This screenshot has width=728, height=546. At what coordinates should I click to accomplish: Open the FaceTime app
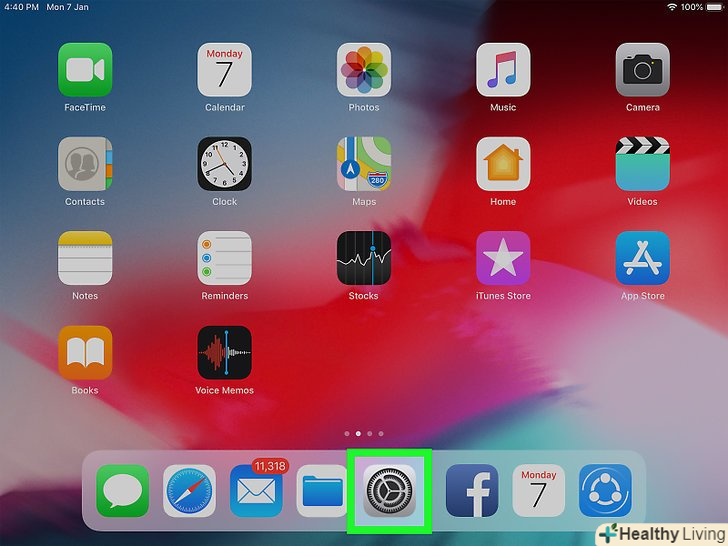click(x=85, y=70)
